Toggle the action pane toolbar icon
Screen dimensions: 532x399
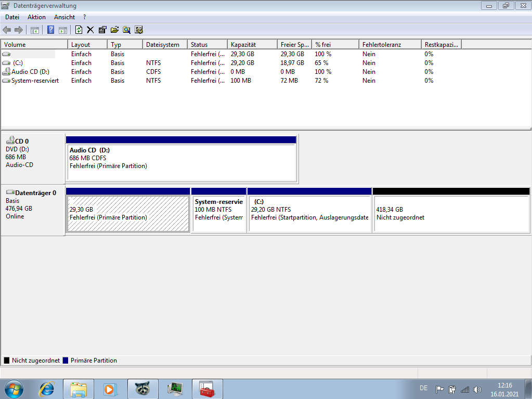pos(63,30)
